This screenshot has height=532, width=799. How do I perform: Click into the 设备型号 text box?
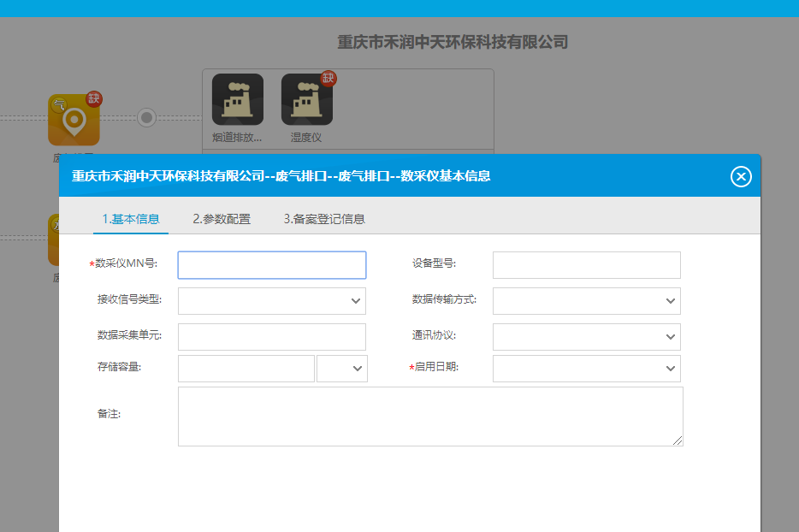(x=587, y=265)
